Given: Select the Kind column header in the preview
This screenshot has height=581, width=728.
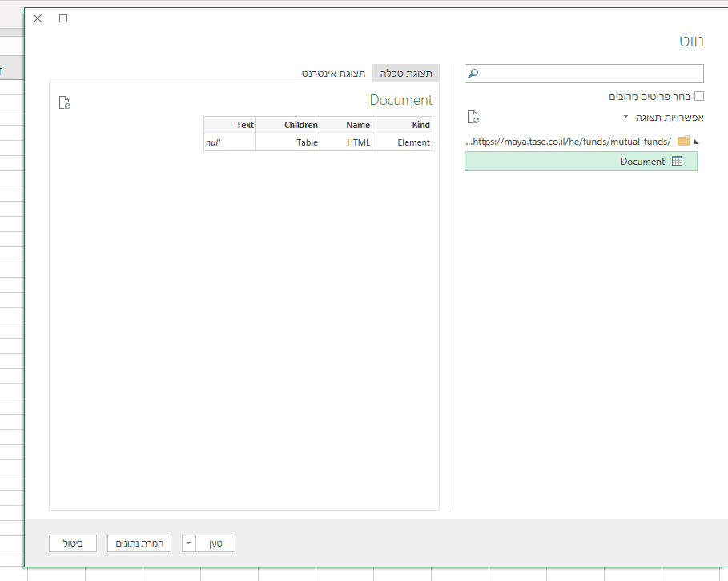Looking at the screenshot, I should pyautogui.click(x=403, y=125).
